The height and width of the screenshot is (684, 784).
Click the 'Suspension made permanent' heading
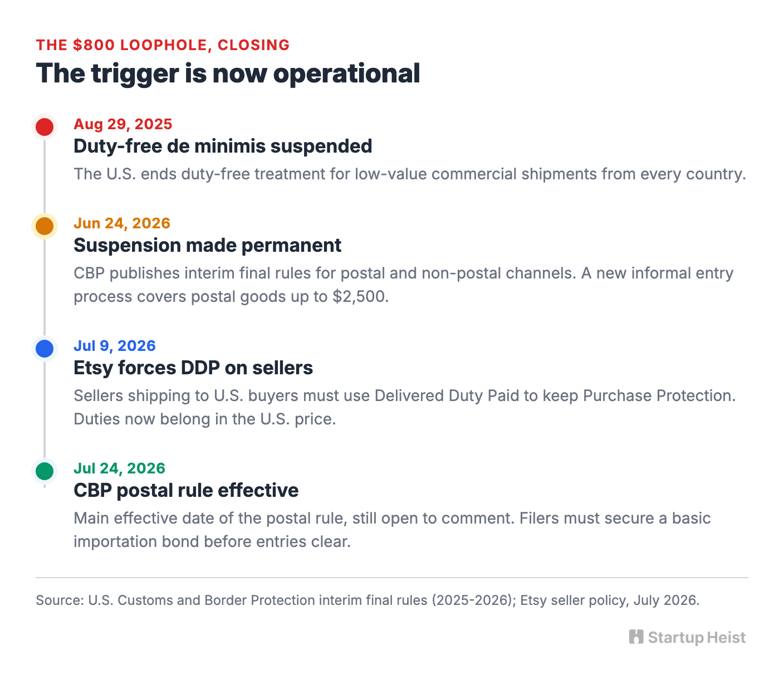[208, 245]
